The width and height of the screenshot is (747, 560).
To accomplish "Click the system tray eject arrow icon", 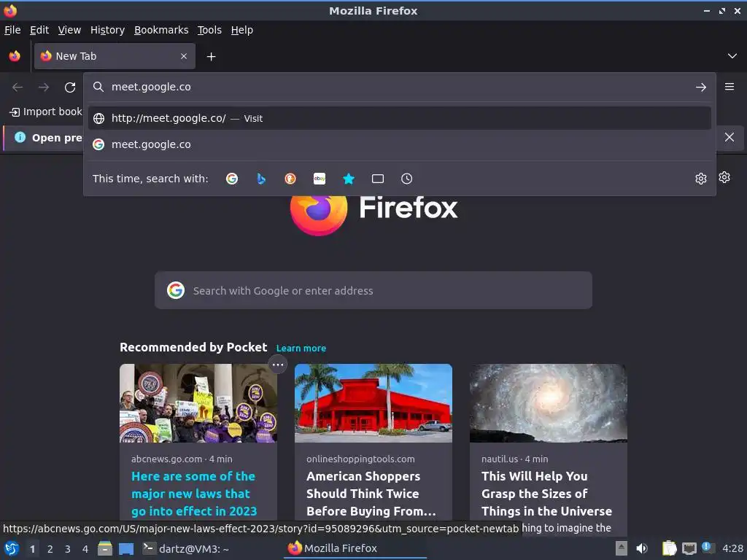I will coord(622,548).
